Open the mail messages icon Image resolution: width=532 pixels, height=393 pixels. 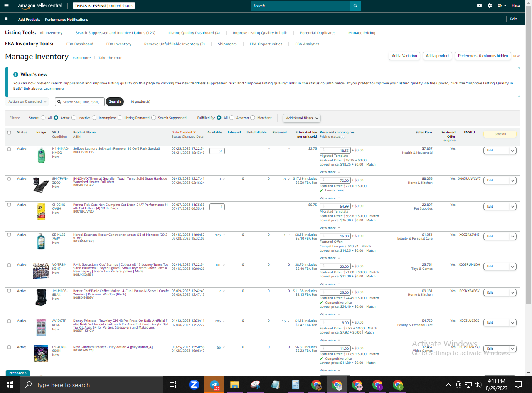point(479,6)
